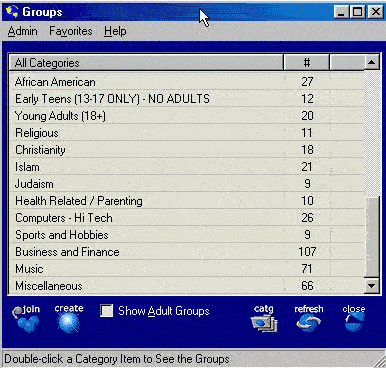Screen dimensions: 386x368
Task: Click the scrollbar down arrow
Action: tap(371, 286)
